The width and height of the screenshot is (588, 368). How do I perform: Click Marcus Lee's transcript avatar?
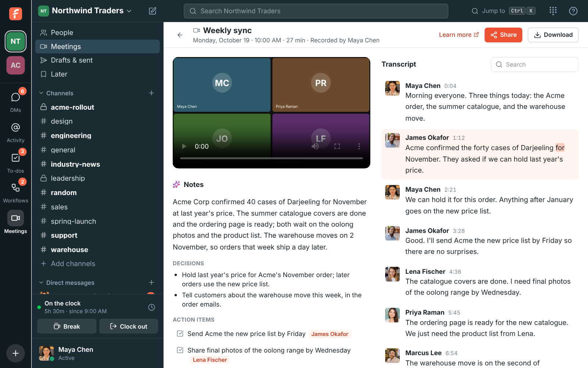tap(392, 355)
